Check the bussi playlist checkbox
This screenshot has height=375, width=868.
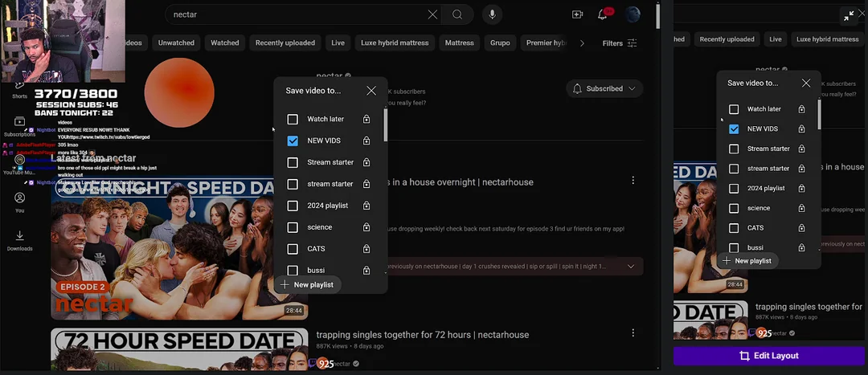[x=293, y=271]
